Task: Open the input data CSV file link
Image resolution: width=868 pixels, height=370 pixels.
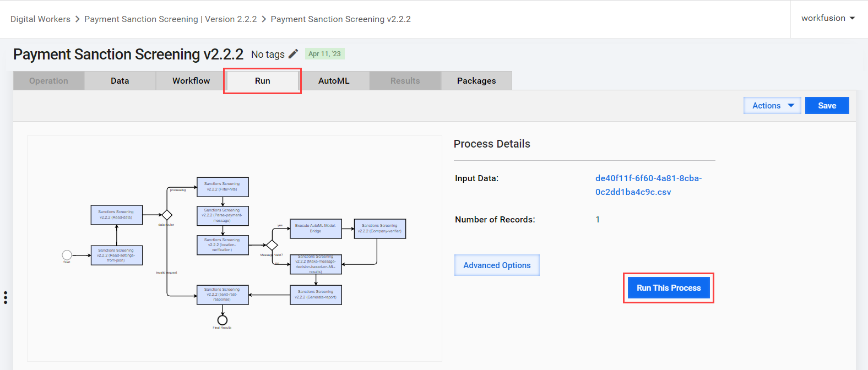Action: tap(649, 185)
